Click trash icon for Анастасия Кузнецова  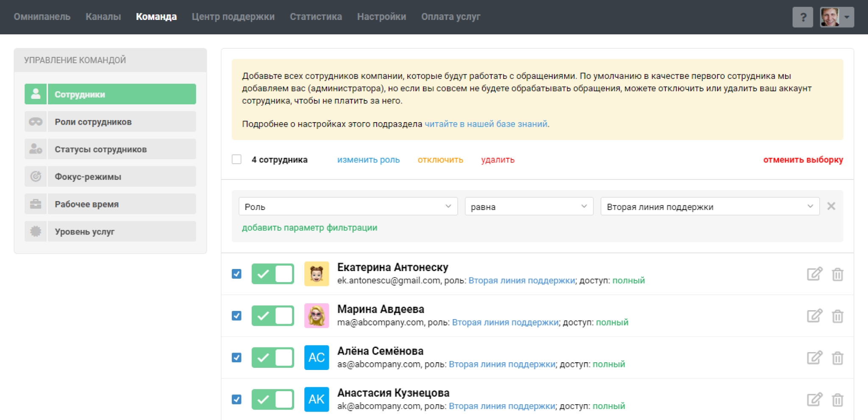tap(837, 400)
